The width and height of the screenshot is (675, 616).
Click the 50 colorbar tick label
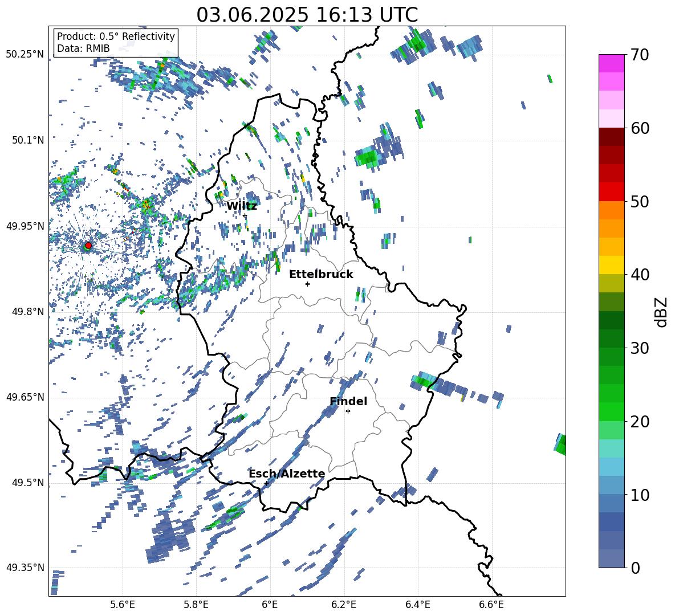click(x=640, y=201)
